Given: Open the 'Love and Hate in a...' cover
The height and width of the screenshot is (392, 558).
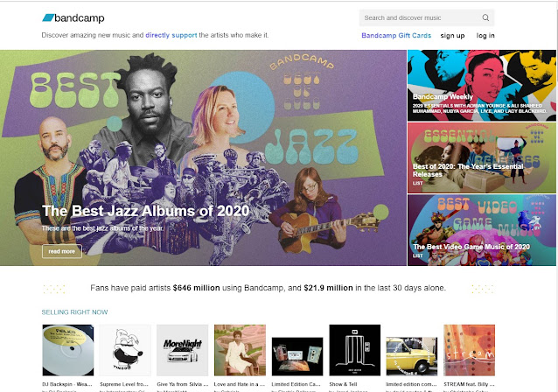Looking at the screenshot, I should point(240,350).
